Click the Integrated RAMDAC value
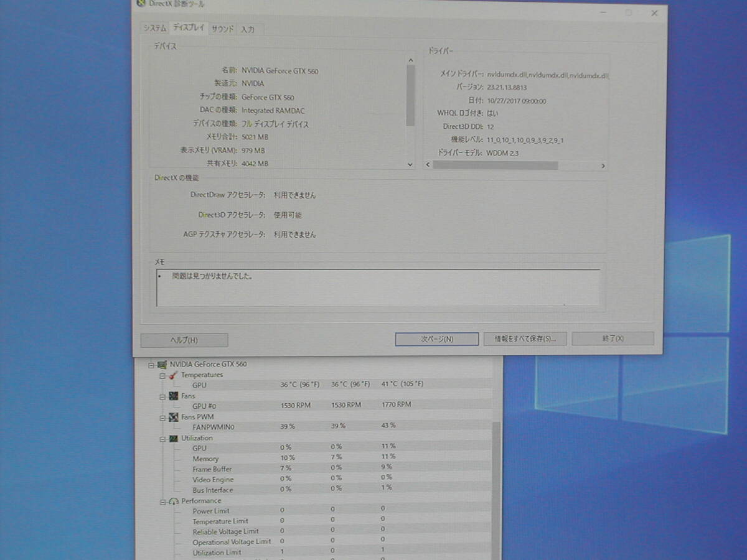747x560 pixels. 273,111
